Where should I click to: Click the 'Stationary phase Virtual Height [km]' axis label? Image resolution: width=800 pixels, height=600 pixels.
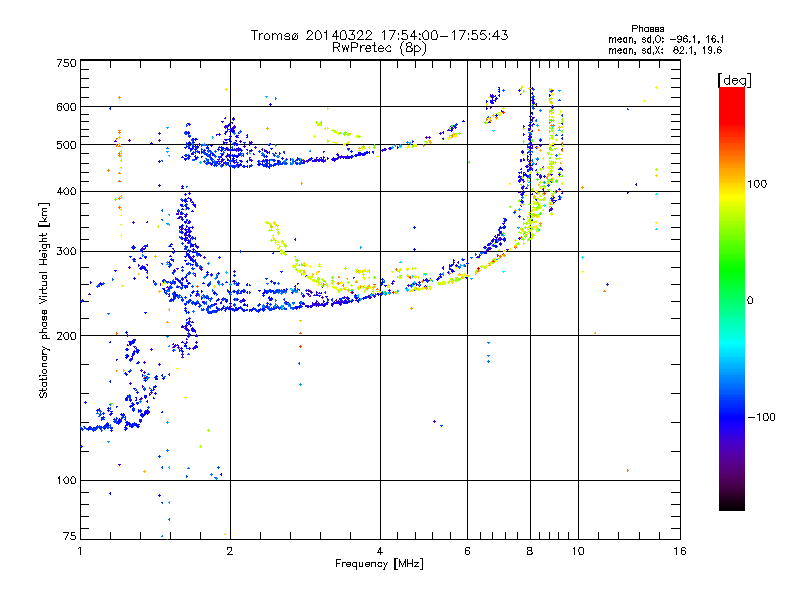point(44,300)
